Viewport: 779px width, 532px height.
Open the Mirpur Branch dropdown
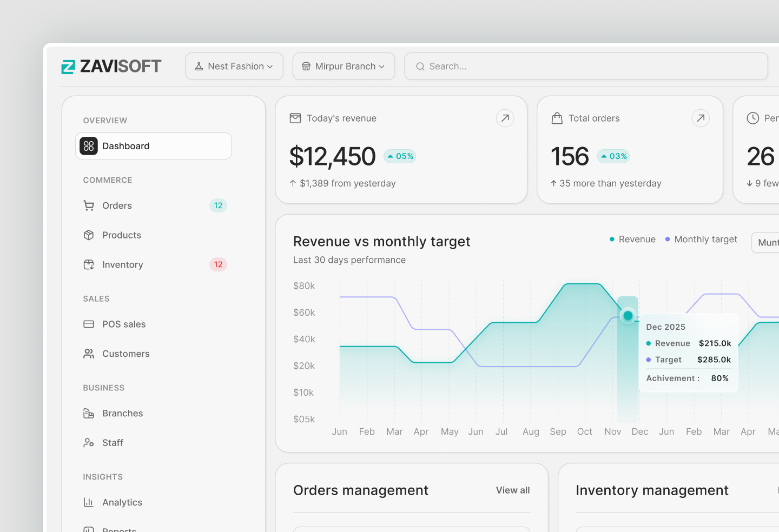click(344, 66)
